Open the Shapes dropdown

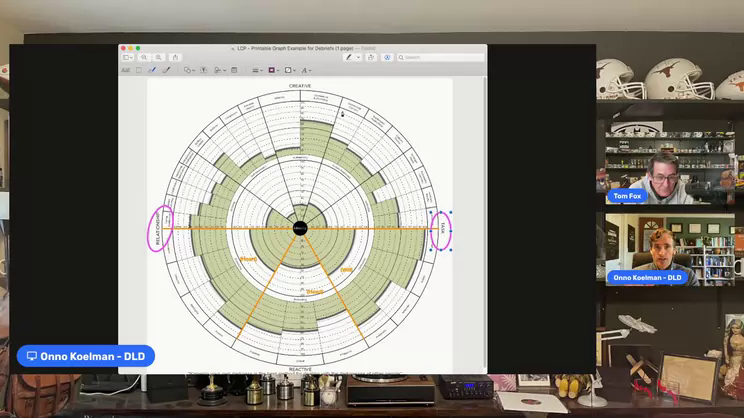coord(189,70)
